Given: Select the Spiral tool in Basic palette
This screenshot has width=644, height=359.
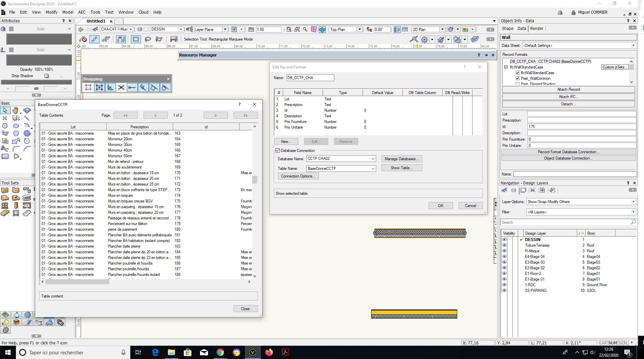Looking at the screenshot, I should (x=27, y=133).
